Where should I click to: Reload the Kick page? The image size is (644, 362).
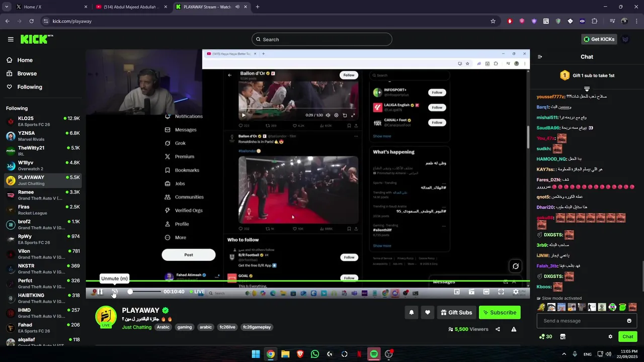click(32, 21)
